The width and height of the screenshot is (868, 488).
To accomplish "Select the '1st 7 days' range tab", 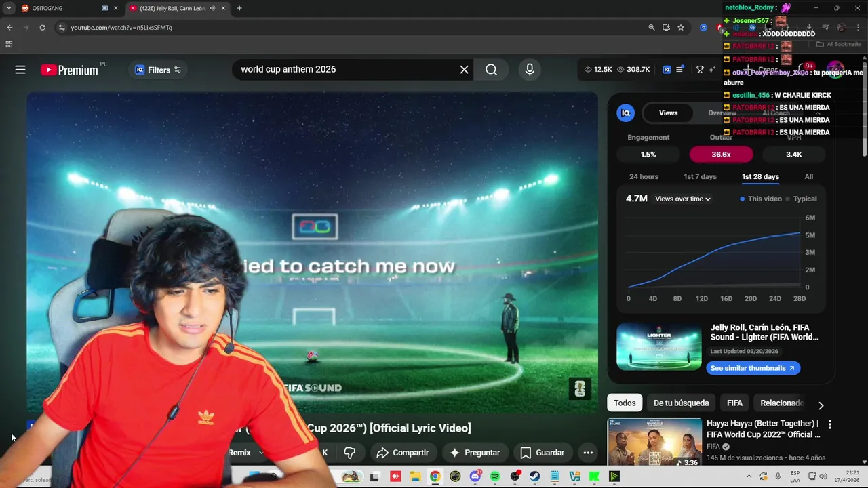I will (700, 176).
